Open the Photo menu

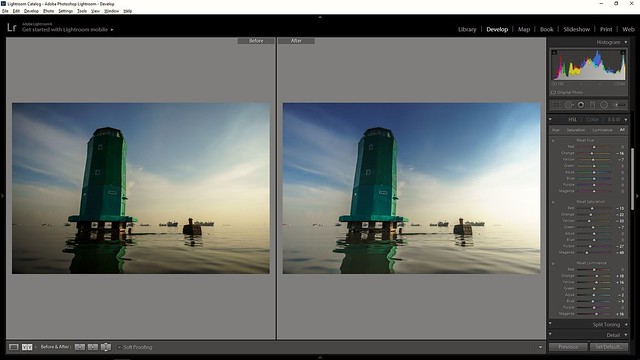(x=49, y=11)
